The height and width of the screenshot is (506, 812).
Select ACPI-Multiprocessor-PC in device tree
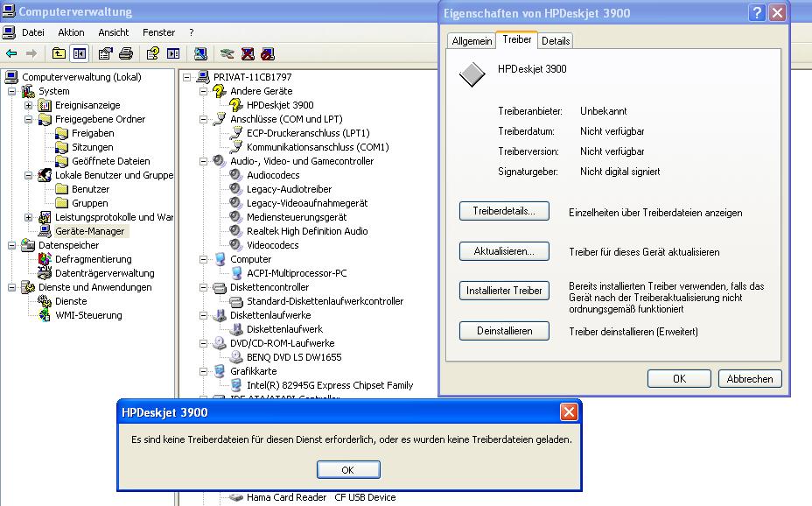pos(297,273)
